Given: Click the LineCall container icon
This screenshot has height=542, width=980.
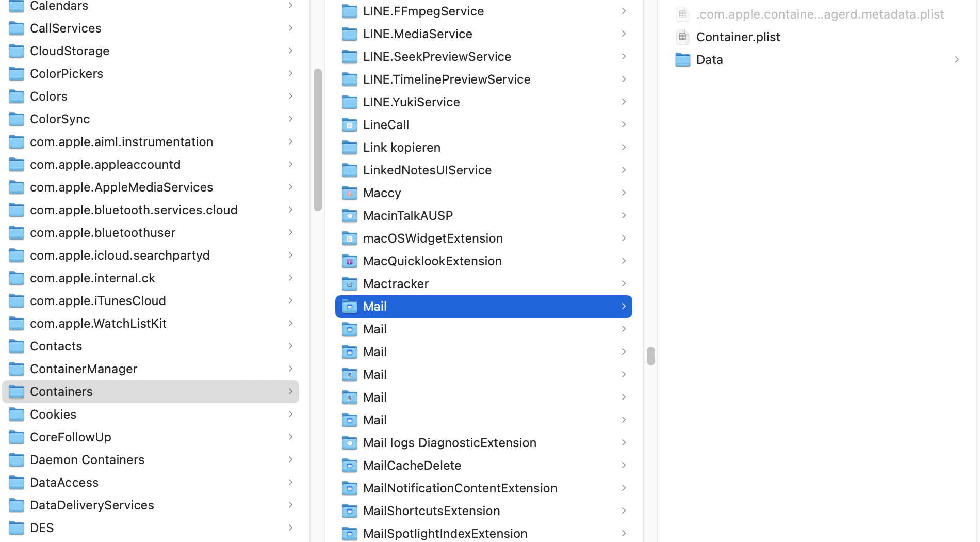Looking at the screenshot, I should pyautogui.click(x=350, y=125).
